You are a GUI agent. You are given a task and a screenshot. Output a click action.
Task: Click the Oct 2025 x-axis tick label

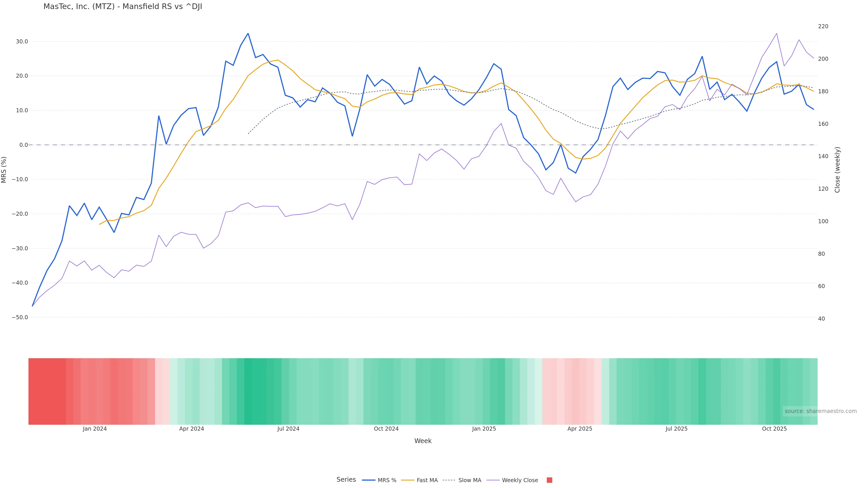click(774, 429)
